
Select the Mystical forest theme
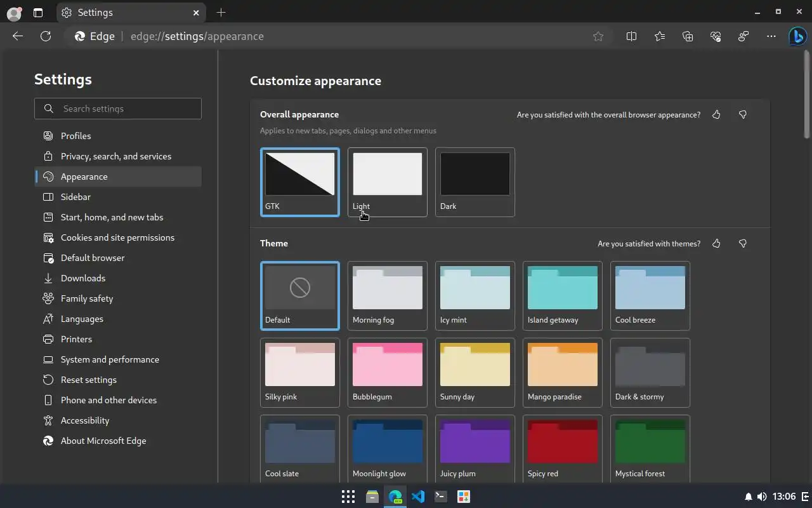pyautogui.click(x=650, y=449)
